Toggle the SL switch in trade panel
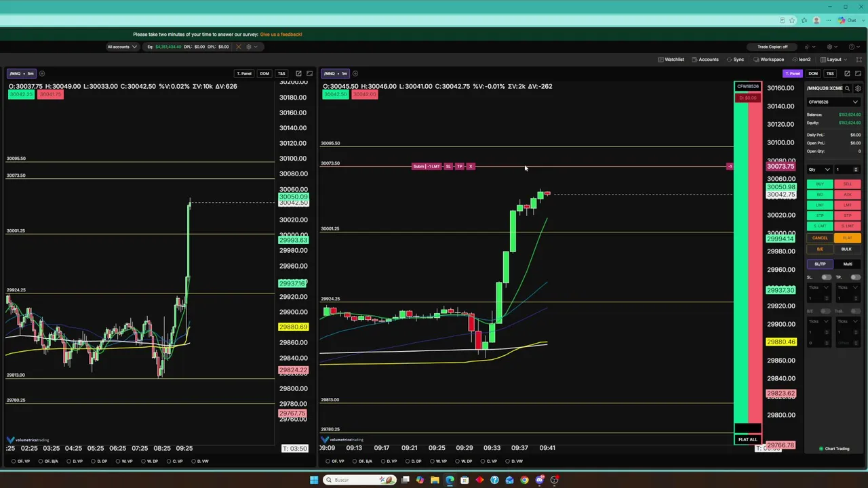This screenshot has width=868, height=488. 826,277
